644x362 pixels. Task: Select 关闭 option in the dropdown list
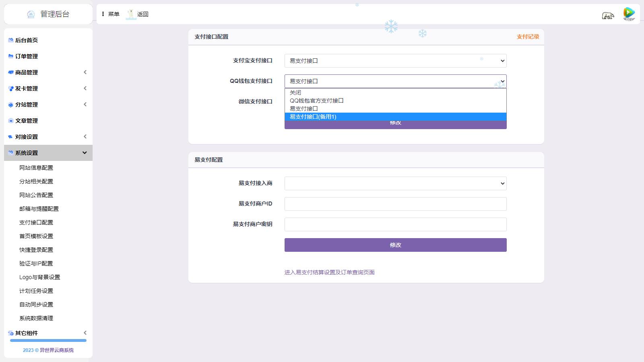point(295,93)
